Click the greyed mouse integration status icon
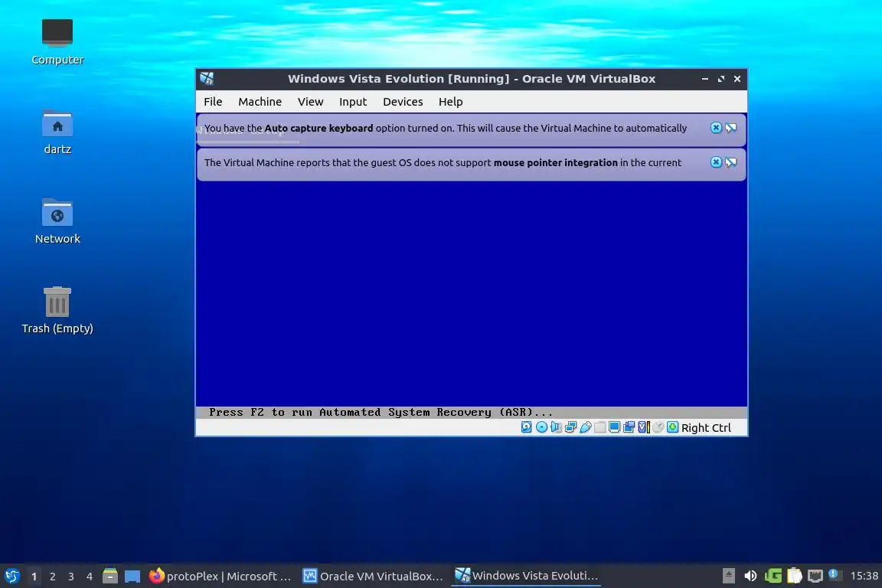 click(658, 427)
